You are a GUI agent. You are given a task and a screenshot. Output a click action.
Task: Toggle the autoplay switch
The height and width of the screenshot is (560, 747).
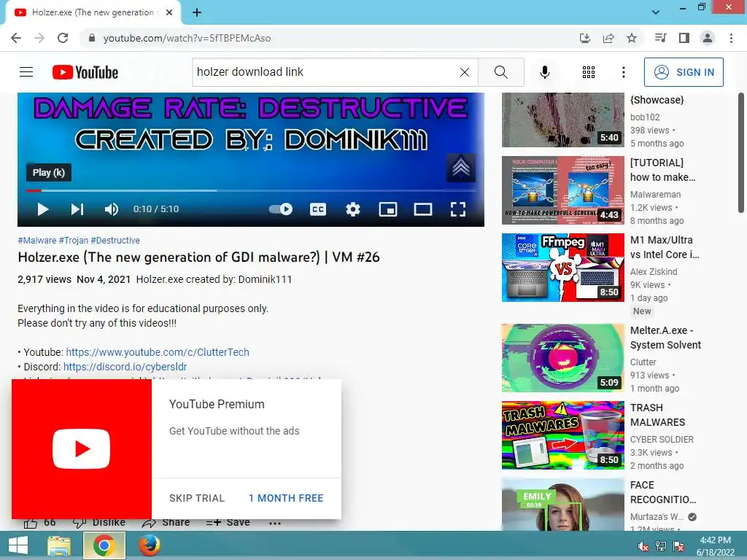281,209
